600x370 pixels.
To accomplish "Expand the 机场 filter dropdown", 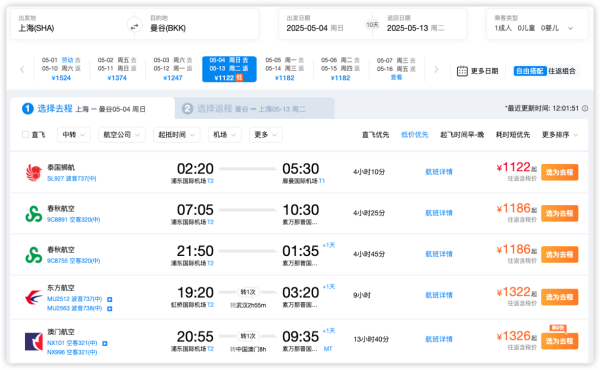I will (225, 135).
